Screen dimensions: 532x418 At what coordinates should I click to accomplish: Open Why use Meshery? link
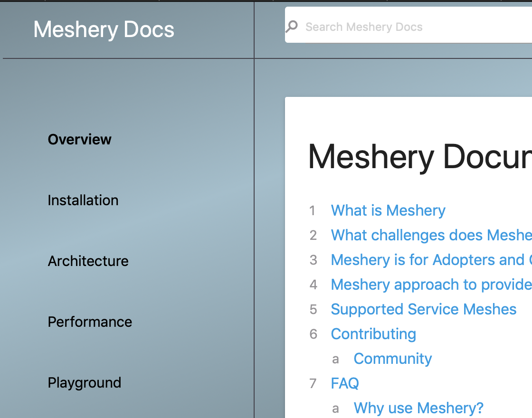[418, 408]
